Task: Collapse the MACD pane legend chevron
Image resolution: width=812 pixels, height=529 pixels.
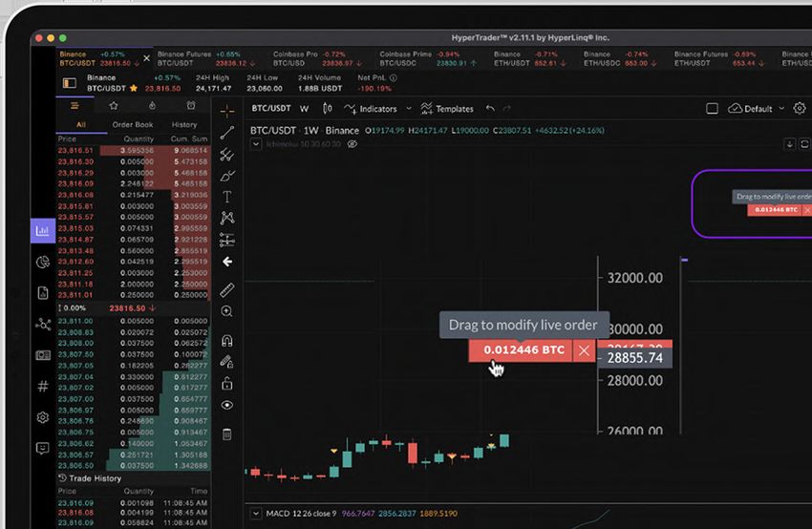Action: pyautogui.click(x=256, y=514)
